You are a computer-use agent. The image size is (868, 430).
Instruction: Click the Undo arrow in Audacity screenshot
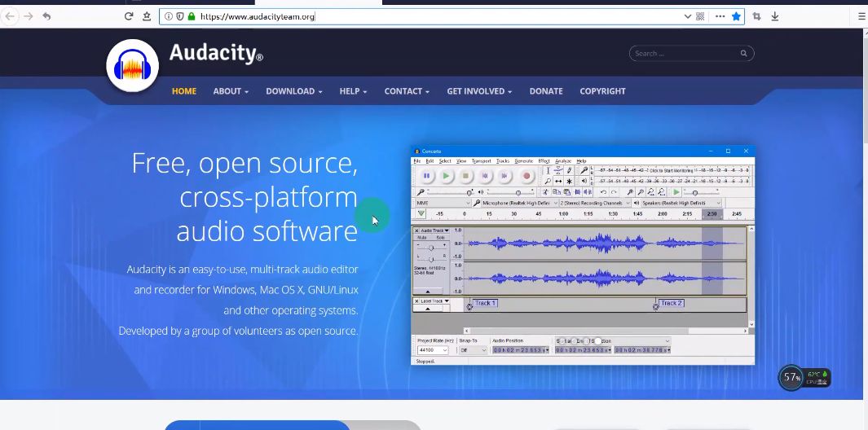(x=603, y=192)
